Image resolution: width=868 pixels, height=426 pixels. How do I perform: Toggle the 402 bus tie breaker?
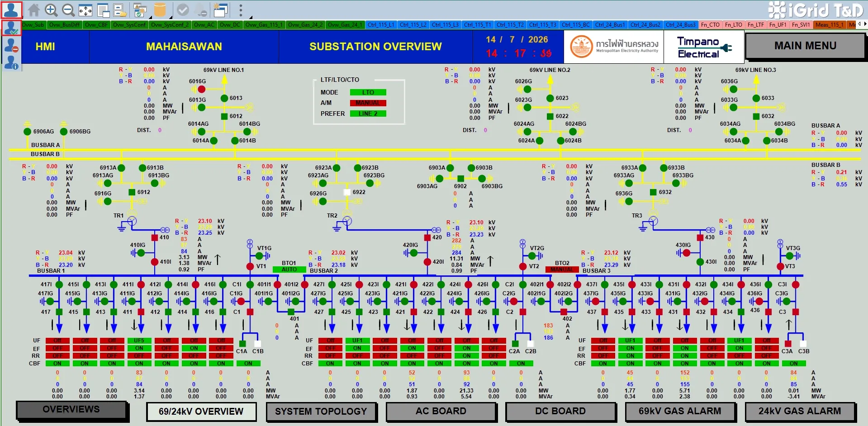click(564, 312)
